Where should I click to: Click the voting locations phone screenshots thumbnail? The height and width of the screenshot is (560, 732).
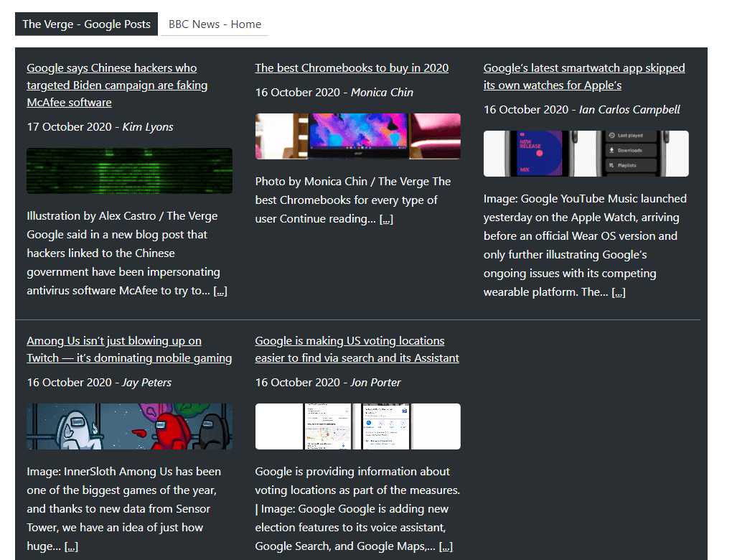[357, 426]
